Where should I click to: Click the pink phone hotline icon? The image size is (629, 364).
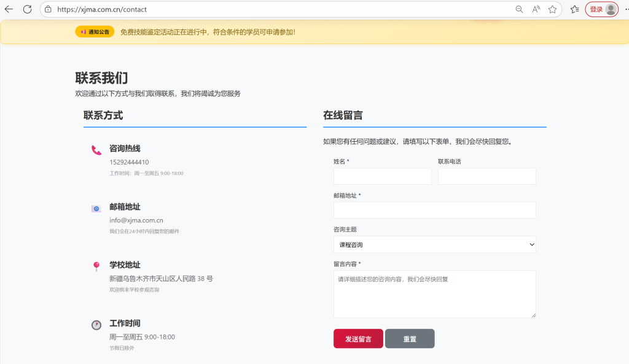96,150
